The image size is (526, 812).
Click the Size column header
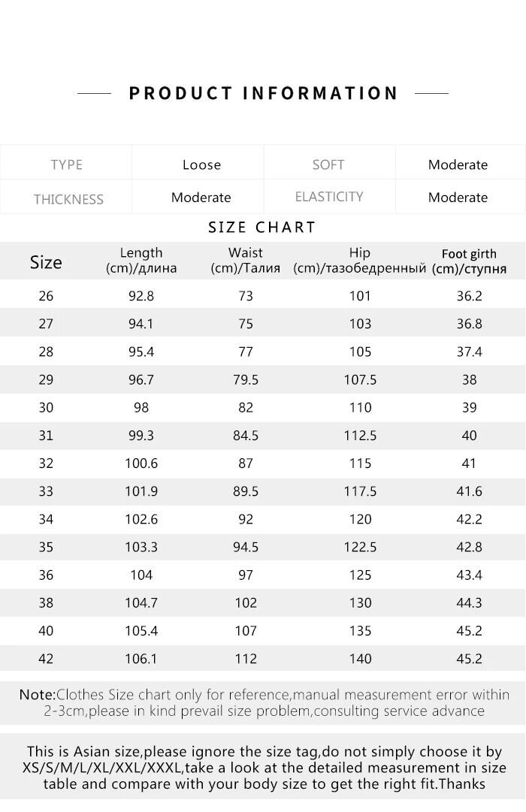click(x=46, y=262)
